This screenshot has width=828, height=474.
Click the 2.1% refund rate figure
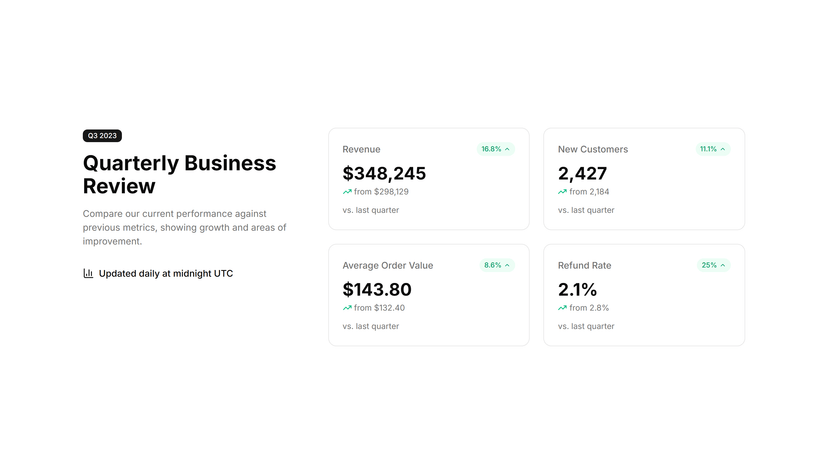point(577,289)
